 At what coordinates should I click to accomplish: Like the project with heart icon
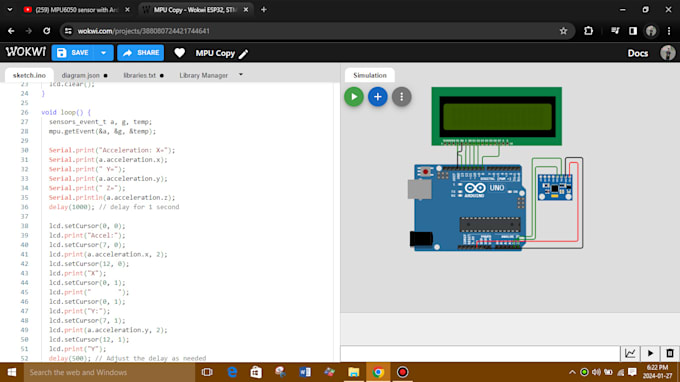[x=180, y=53]
